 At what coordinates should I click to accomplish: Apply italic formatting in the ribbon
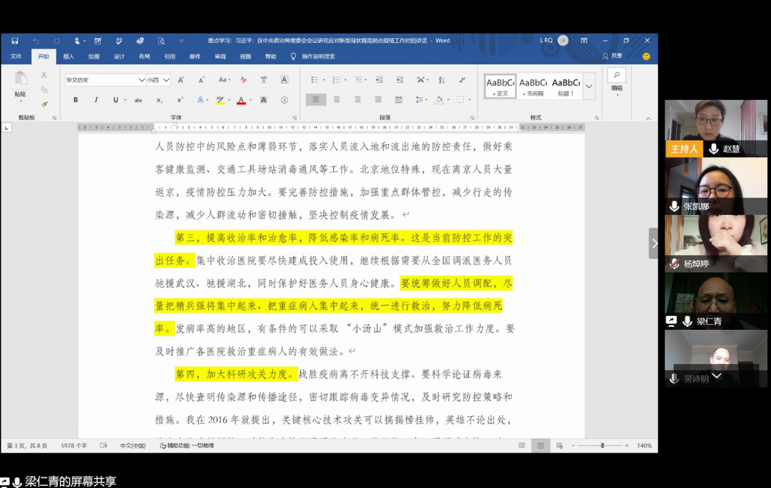point(96,100)
